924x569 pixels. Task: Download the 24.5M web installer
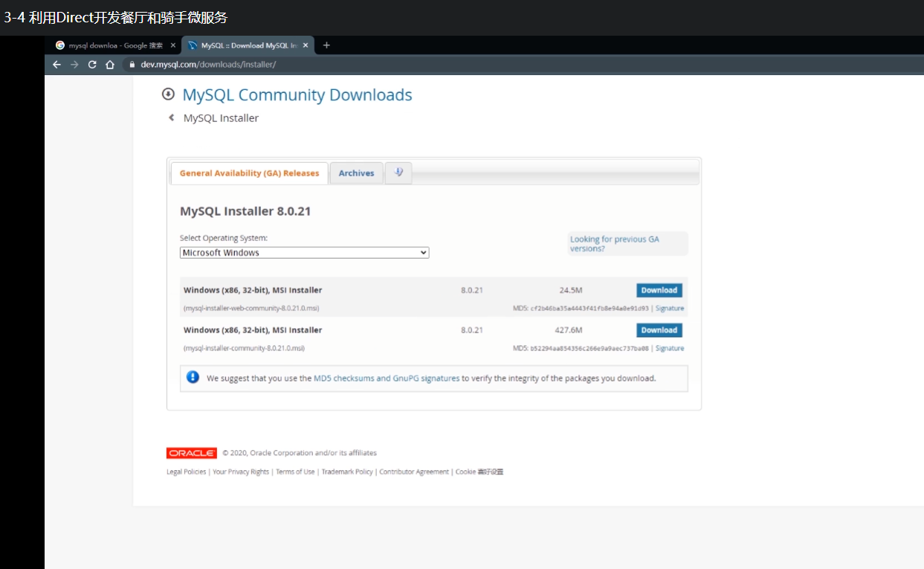659,290
